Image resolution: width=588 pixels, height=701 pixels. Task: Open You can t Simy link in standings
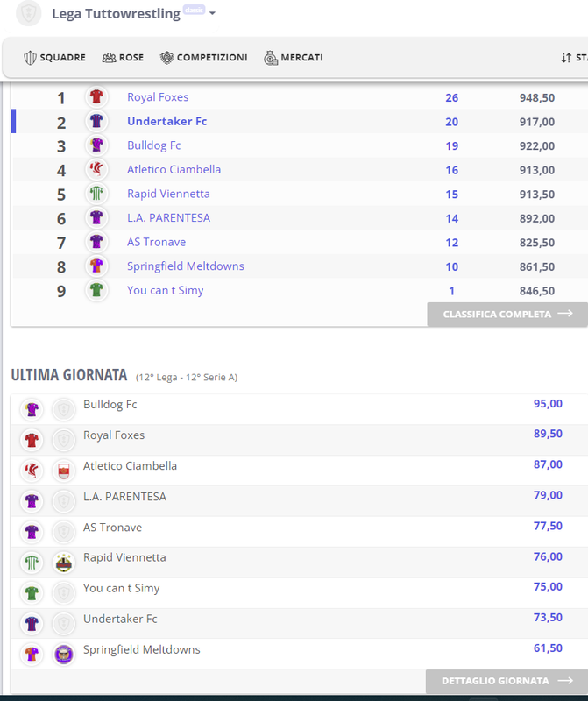click(x=166, y=291)
